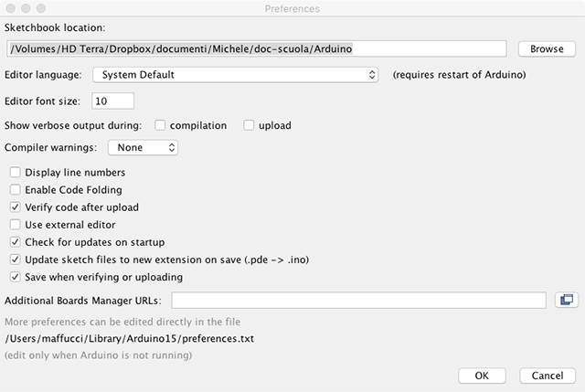Uncheck Verify code after upload
585x392 pixels.
(15, 207)
